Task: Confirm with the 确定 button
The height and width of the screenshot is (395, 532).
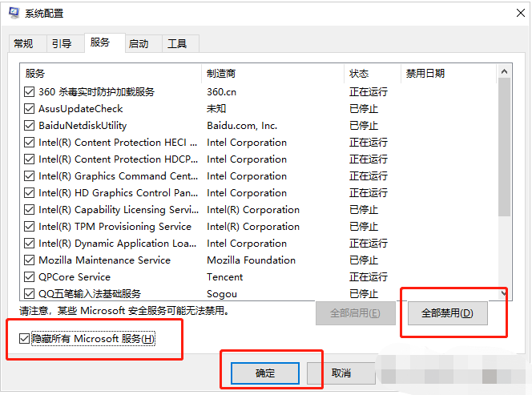Action: click(x=265, y=373)
